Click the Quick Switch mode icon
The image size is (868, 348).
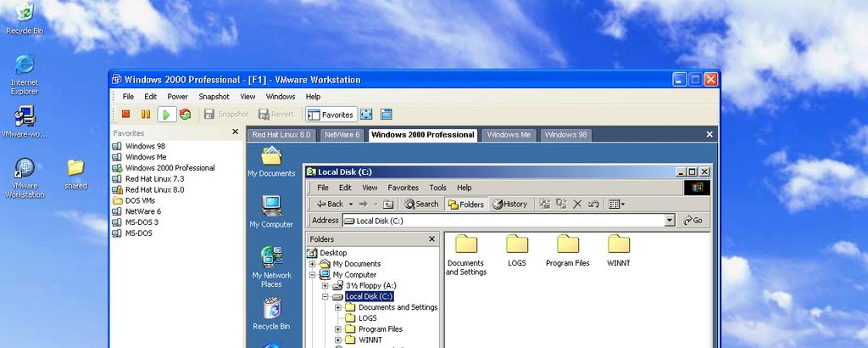click(x=387, y=115)
